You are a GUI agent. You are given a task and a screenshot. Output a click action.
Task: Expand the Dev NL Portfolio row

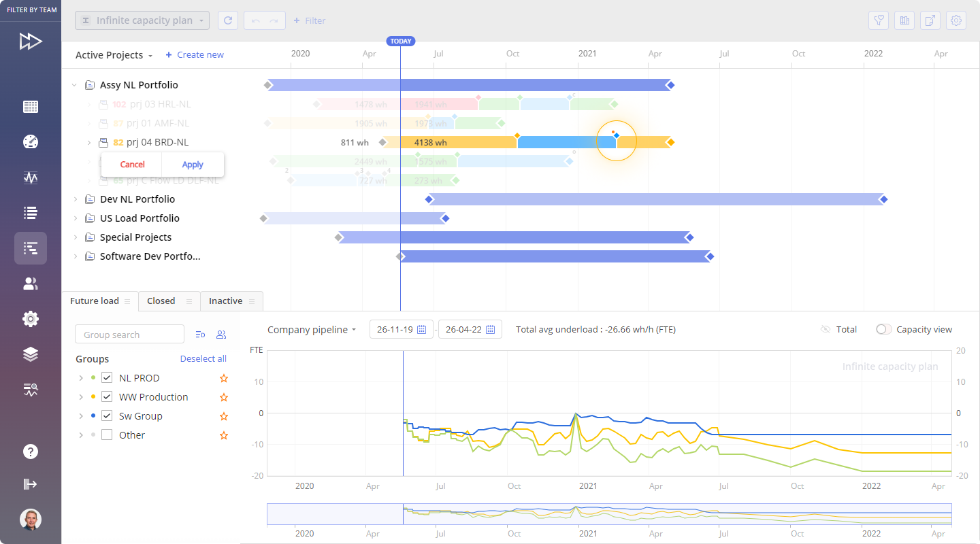point(75,199)
